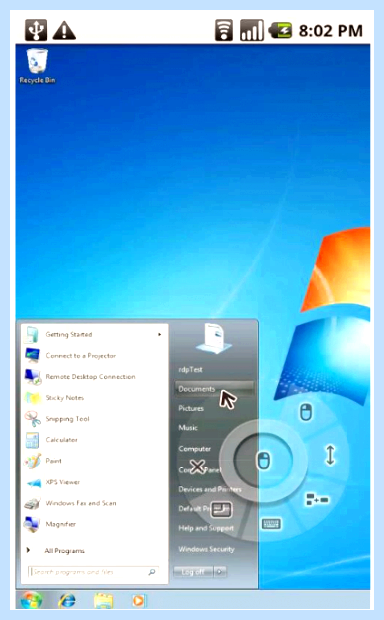Select the vertical scroll arrows icon
Screen dimensions: 384x620
pyautogui.click(x=330, y=455)
